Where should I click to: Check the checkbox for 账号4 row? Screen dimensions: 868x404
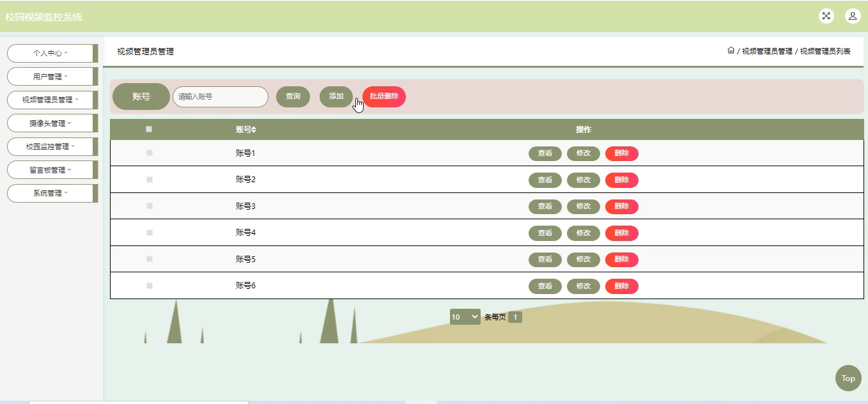150,233
